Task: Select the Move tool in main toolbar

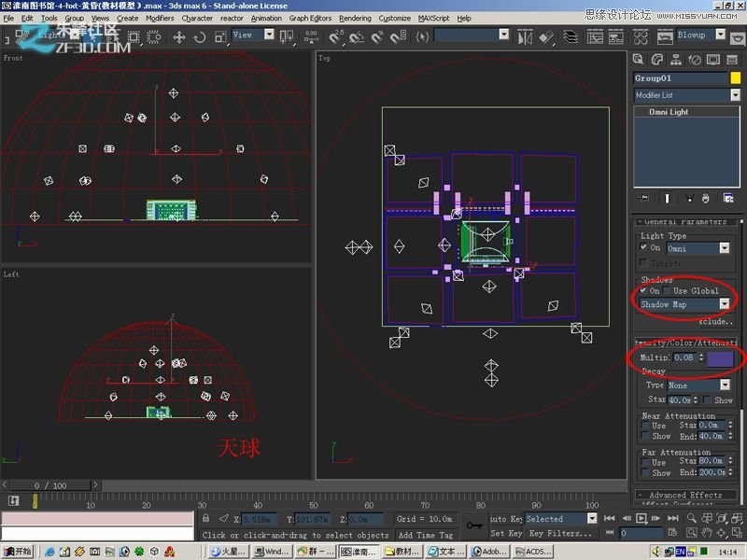Action: [x=179, y=37]
